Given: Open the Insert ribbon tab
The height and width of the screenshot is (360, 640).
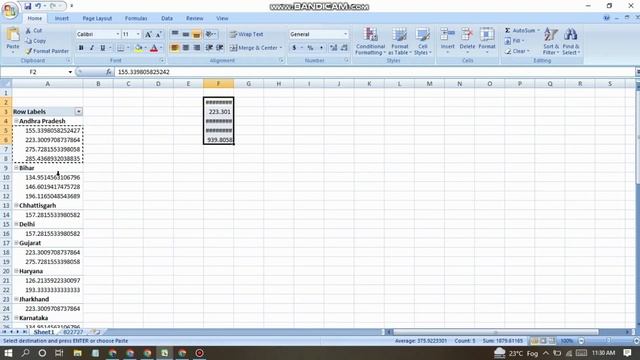Looking at the screenshot, I should click(62, 18).
